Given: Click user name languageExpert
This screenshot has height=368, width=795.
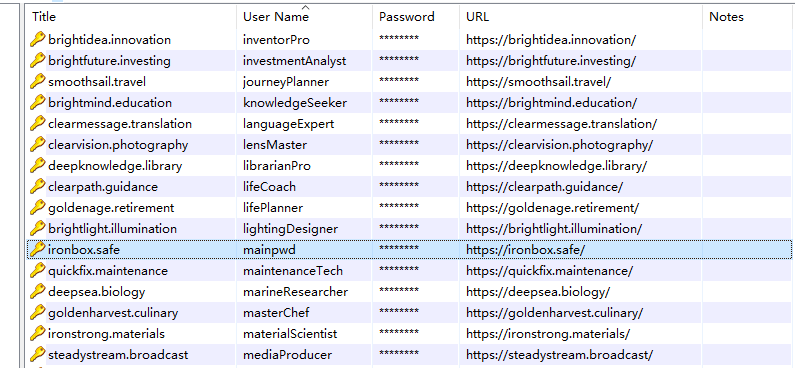Looking at the screenshot, I should click(288, 124).
